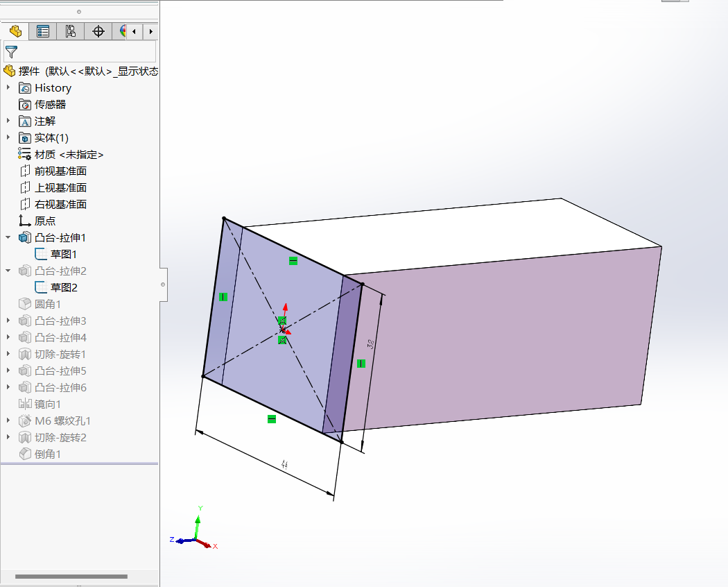Viewport: 728px width, 587px height.
Task: Expand the 注解 annotations folder
Action: 8,121
